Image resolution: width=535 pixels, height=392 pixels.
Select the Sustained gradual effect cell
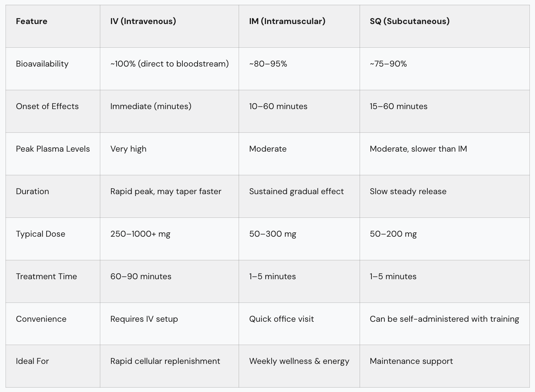pos(296,192)
